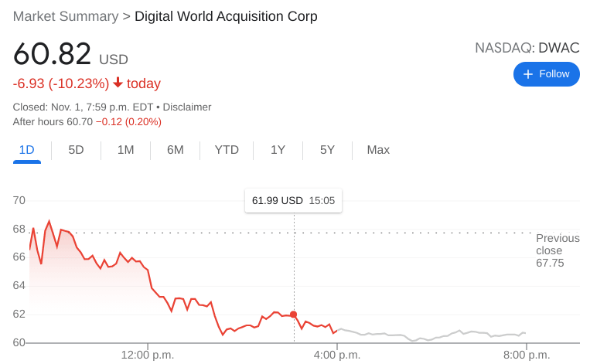This screenshot has width=590, height=364.
Task: Switch to 1Y range view
Action: 278,150
